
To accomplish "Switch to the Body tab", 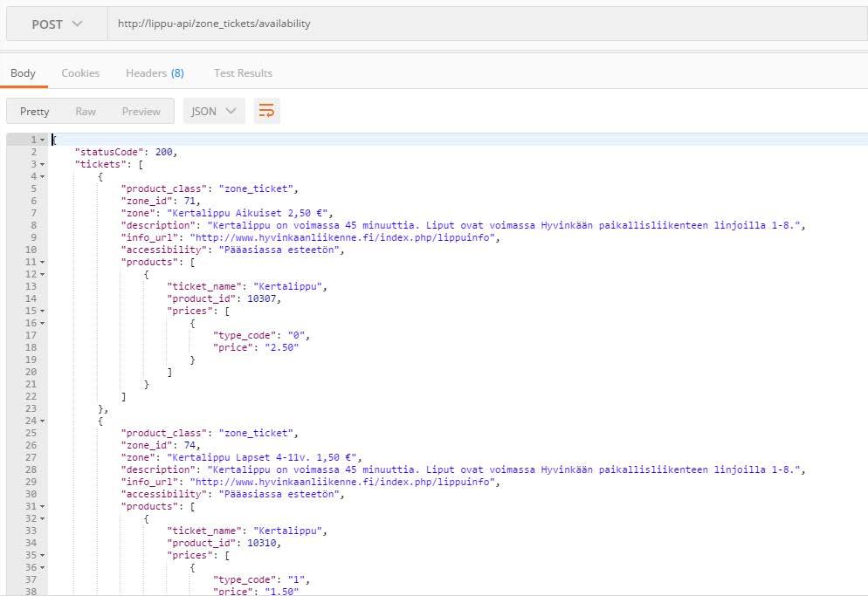I will click(23, 73).
